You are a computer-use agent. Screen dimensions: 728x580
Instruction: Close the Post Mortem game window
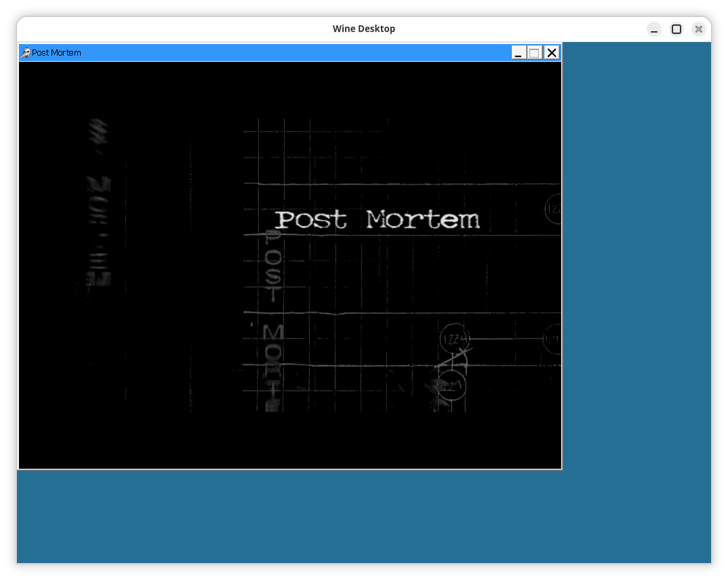[552, 53]
